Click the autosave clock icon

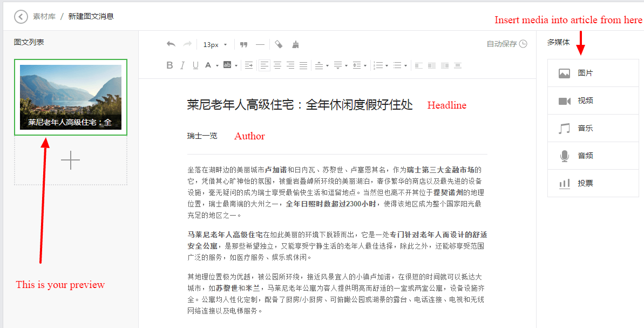[523, 44]
